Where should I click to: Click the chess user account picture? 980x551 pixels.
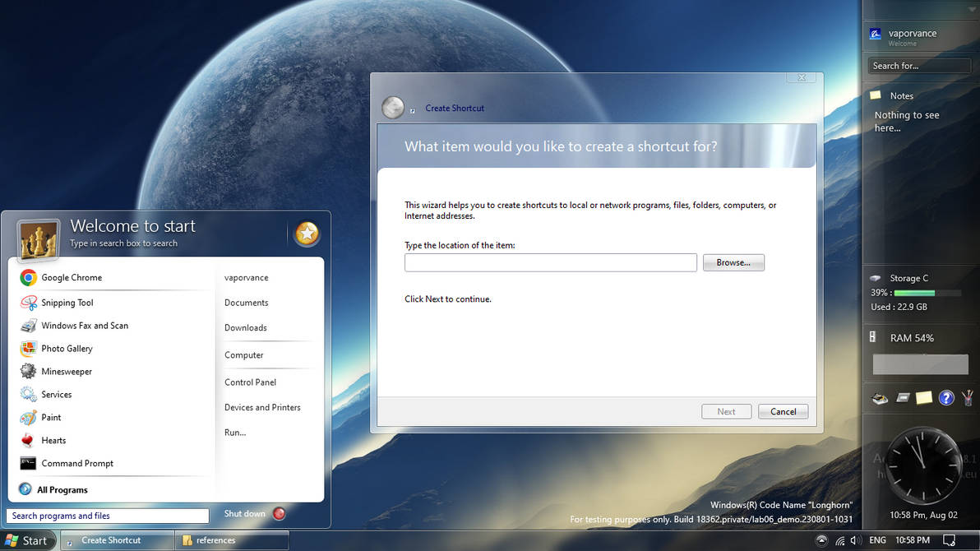pos(38,239)
